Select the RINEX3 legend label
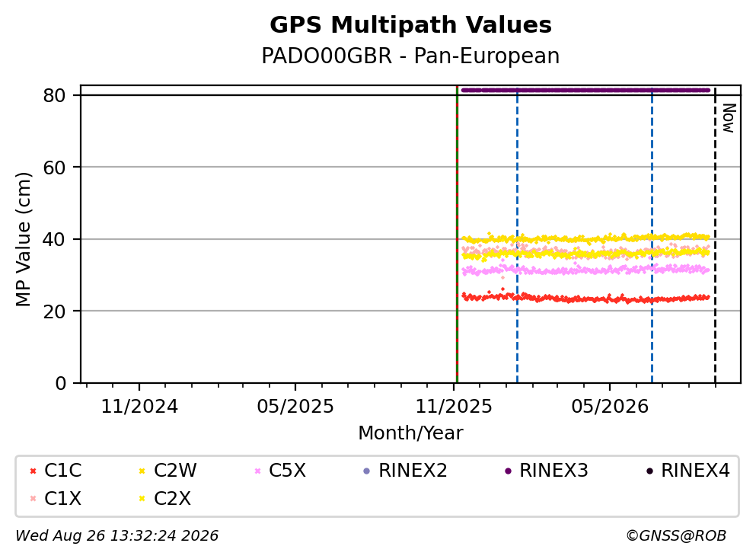This screenshot has width=756, height=559. (x=553, y=470)
